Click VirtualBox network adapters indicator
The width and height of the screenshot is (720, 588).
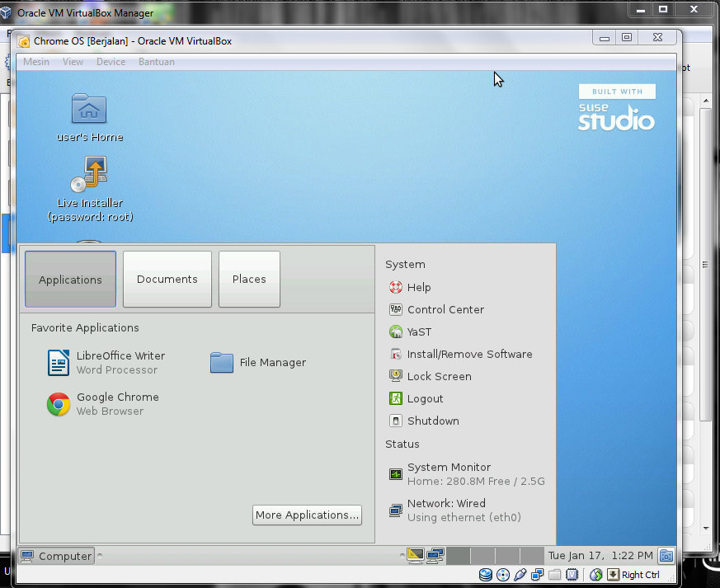(537, 575)
